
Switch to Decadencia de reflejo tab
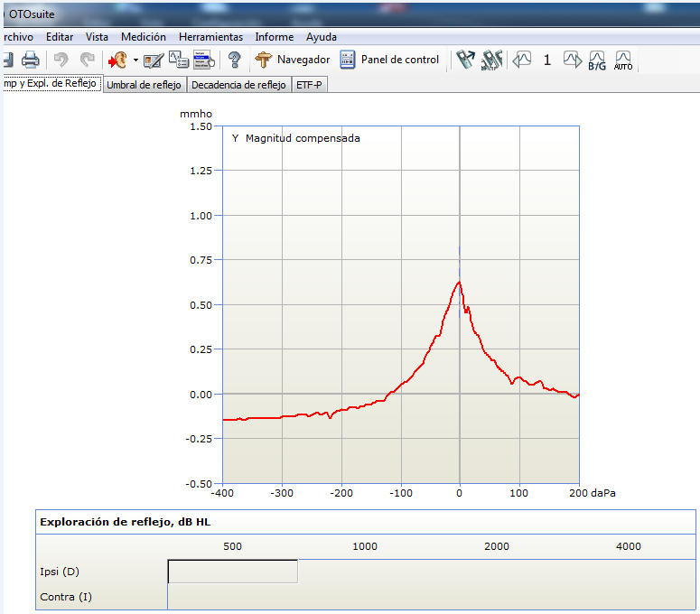click(x=238, y=85)
